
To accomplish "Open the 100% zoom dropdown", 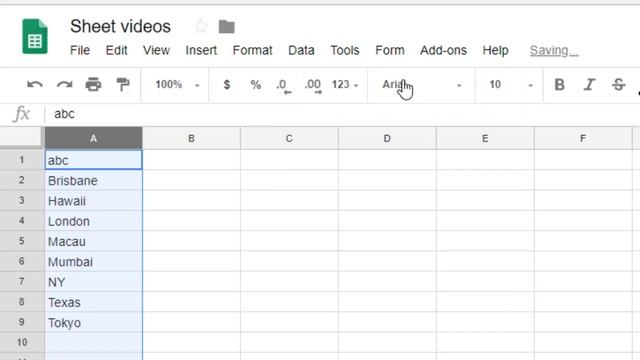I will [177, 84].
